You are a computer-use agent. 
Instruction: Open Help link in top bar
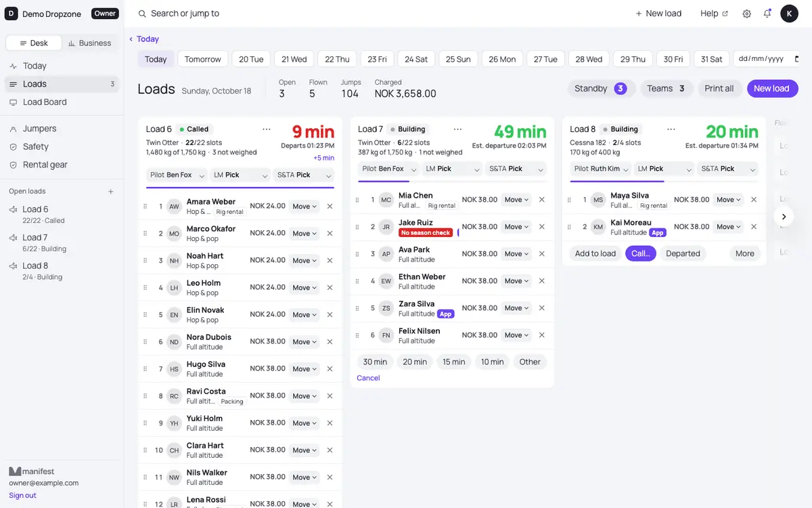714,14
